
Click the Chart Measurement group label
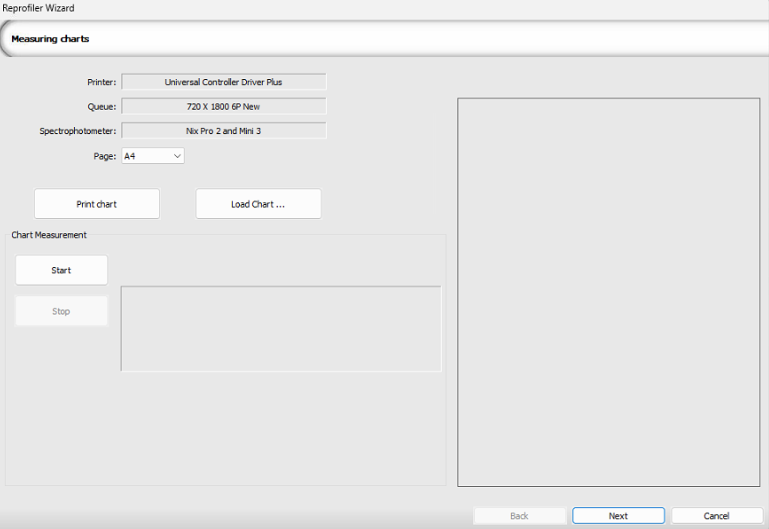49,235
